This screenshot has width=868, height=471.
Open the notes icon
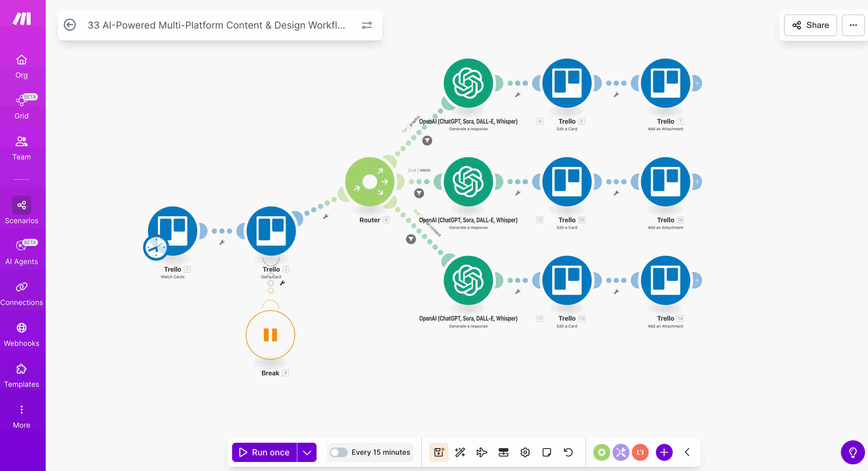pyautogui.click(x=546, y=452)
